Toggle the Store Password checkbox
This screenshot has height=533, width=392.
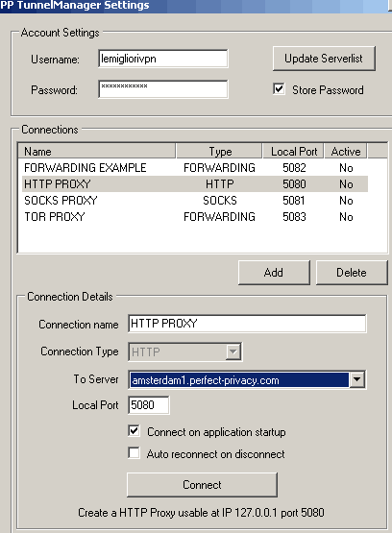pyautogui.click(x=279, y=89)
